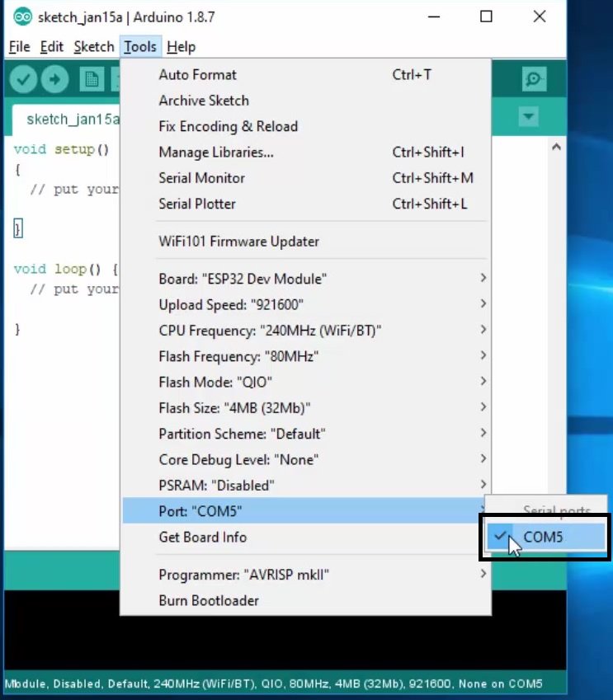Viewport: 613px width, 700px height.
Task: Open the Help menu
Action: (x=181, y=47)
